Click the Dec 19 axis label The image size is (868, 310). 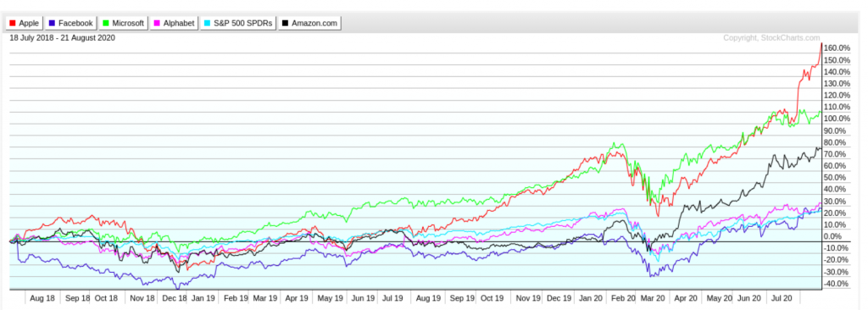pos(559,298)
